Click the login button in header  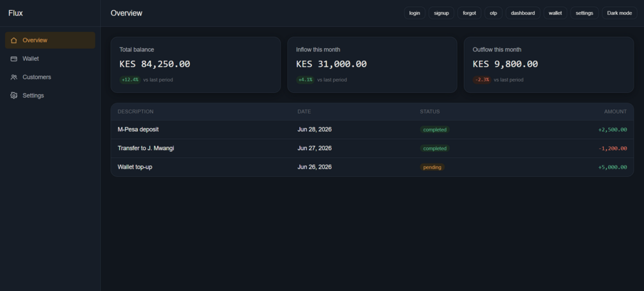pos(415,13)
